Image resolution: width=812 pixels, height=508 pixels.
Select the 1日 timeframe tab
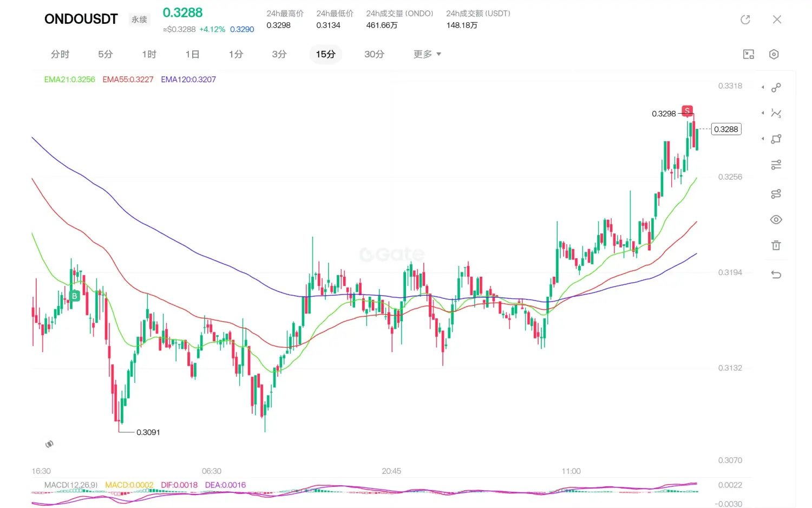[192, 54]
